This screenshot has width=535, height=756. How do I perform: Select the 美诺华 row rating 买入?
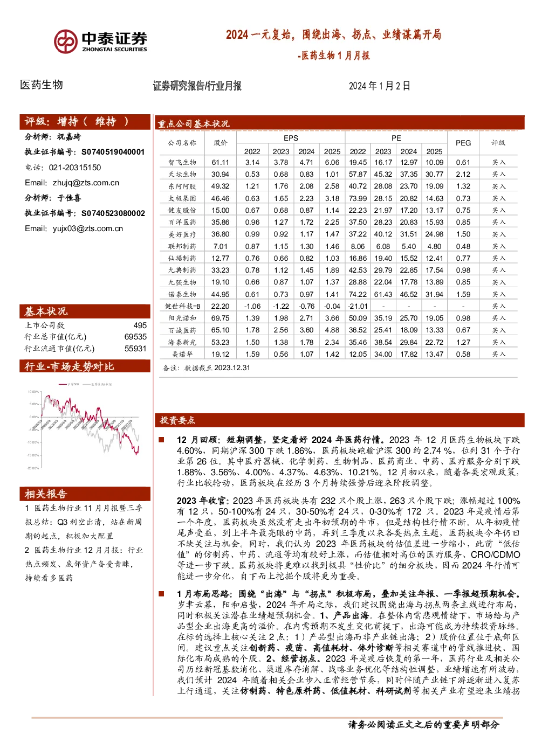498,354
